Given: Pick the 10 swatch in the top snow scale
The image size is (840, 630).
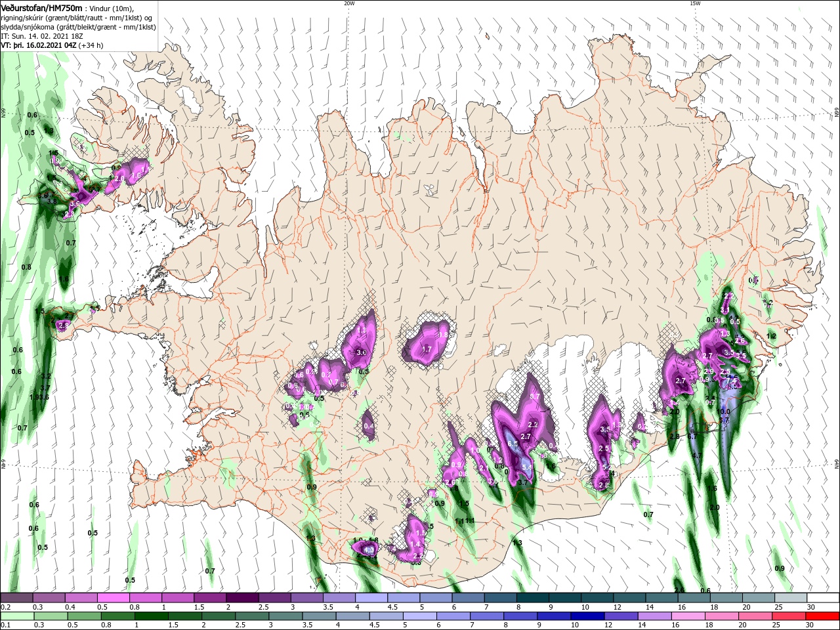Looking at the screenshot, I should point(597,598).
